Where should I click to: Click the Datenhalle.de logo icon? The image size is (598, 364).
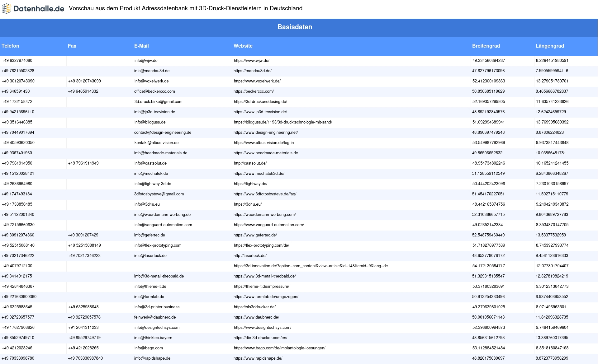6,8
